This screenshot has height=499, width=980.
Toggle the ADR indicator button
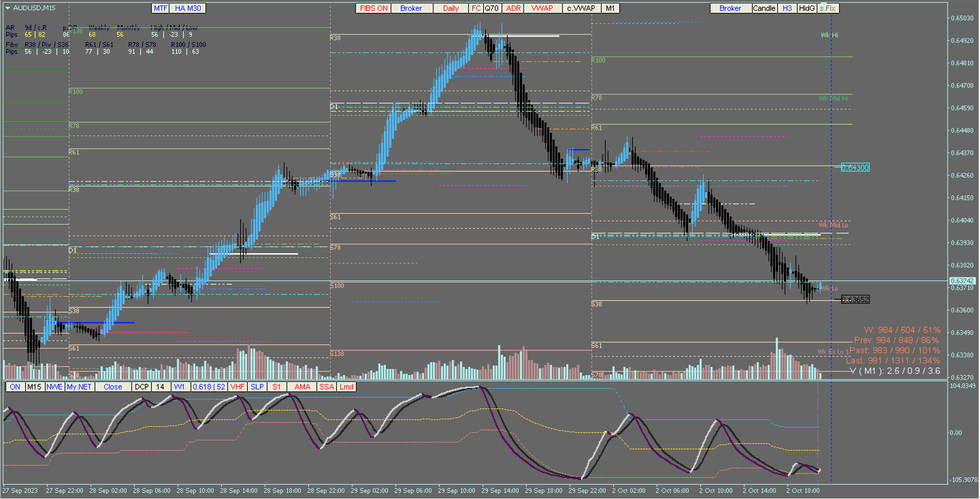pos(513,9)
